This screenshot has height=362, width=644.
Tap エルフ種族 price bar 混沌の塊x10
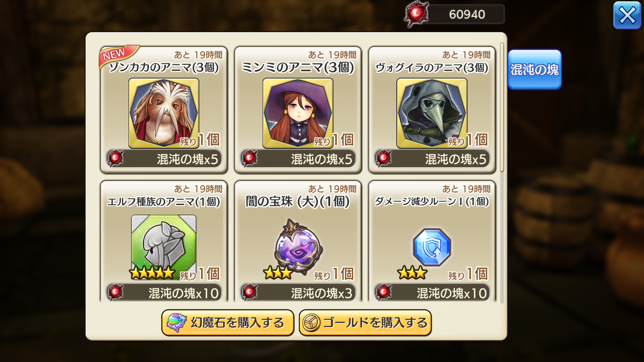point(164,292)
